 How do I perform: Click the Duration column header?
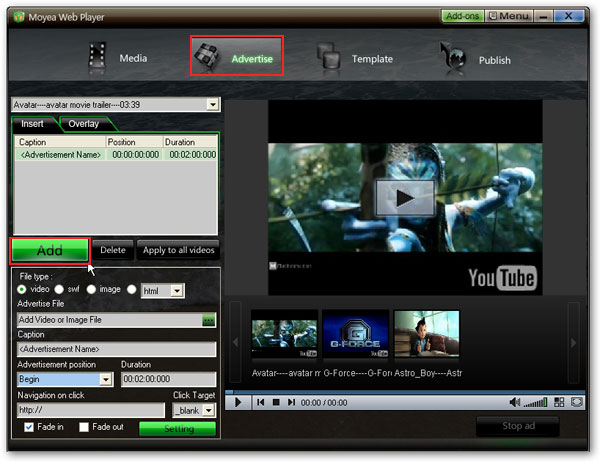[x=190, y=142]
